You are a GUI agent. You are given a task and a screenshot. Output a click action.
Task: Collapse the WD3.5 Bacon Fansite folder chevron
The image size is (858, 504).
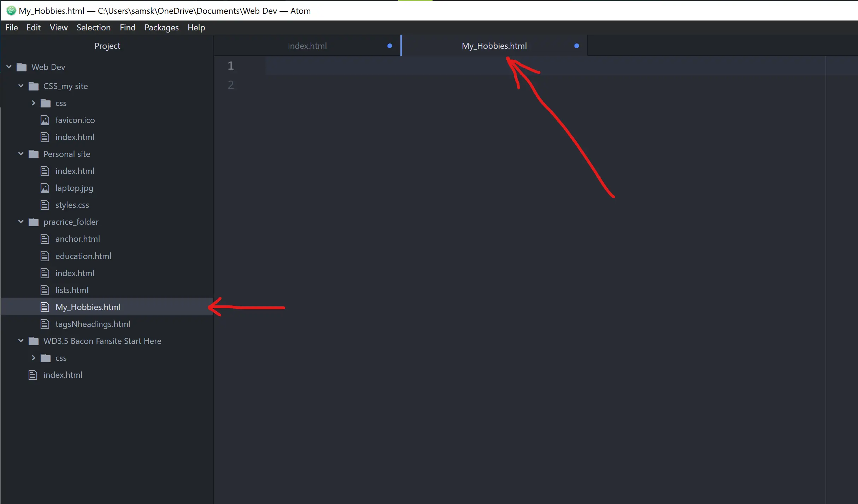tap(21, 341)
